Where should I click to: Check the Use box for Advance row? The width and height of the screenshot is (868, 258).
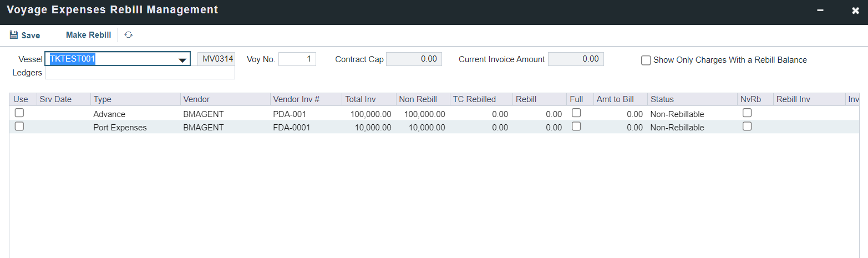[x=19, y=113]
